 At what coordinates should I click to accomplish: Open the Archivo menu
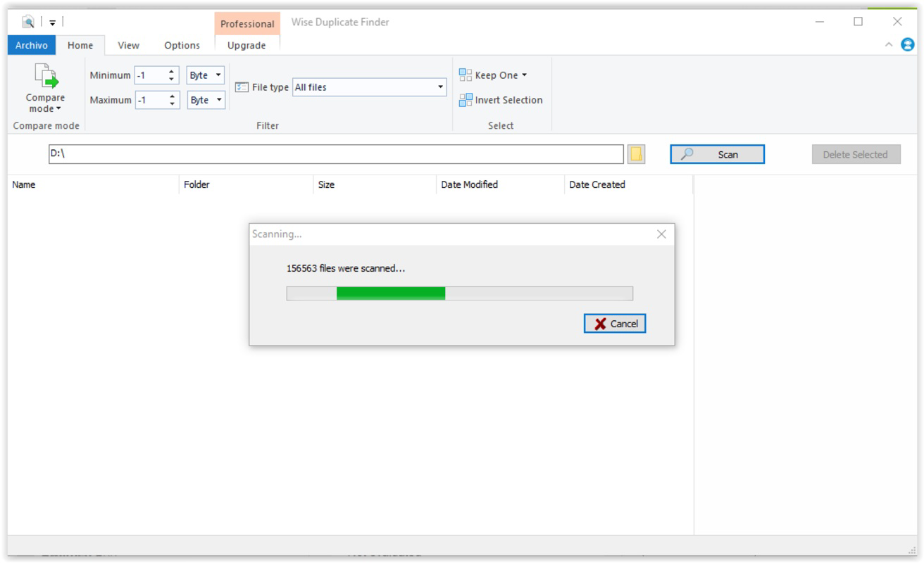(32, 45)
